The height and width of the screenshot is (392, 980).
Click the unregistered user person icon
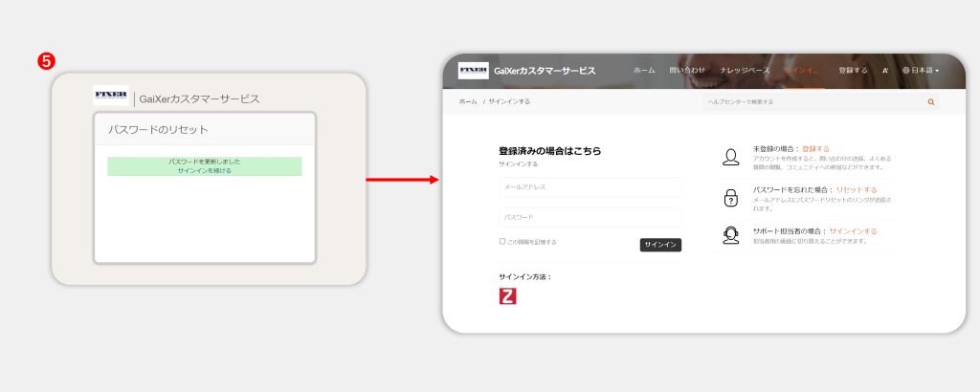tap(731, 157)
